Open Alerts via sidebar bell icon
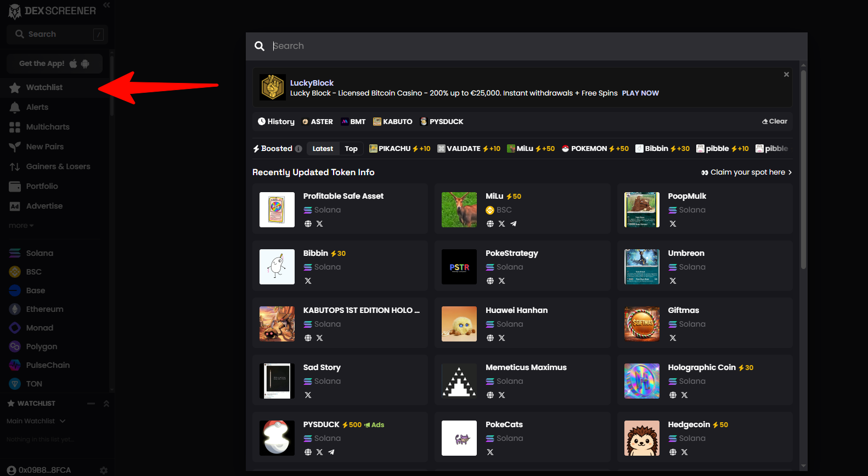The width and height of the screenshot is (868, 476). click(15, 108)
